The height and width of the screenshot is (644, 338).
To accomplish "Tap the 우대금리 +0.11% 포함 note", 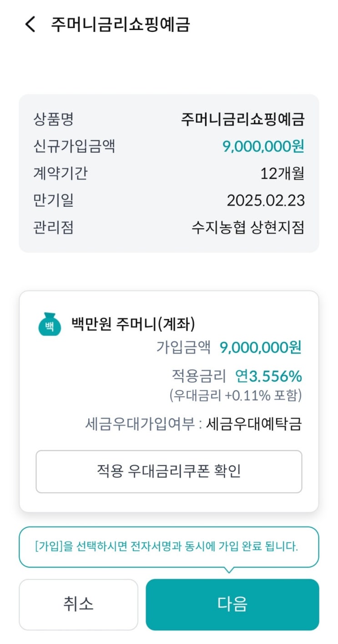I will pyautogui.click(x=236, y=395).
